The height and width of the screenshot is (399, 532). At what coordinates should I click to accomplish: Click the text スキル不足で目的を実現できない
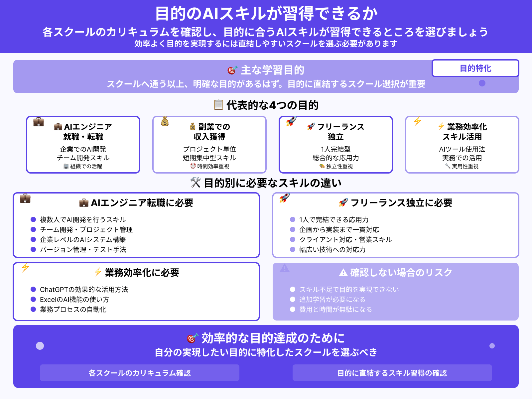point(349,289)
